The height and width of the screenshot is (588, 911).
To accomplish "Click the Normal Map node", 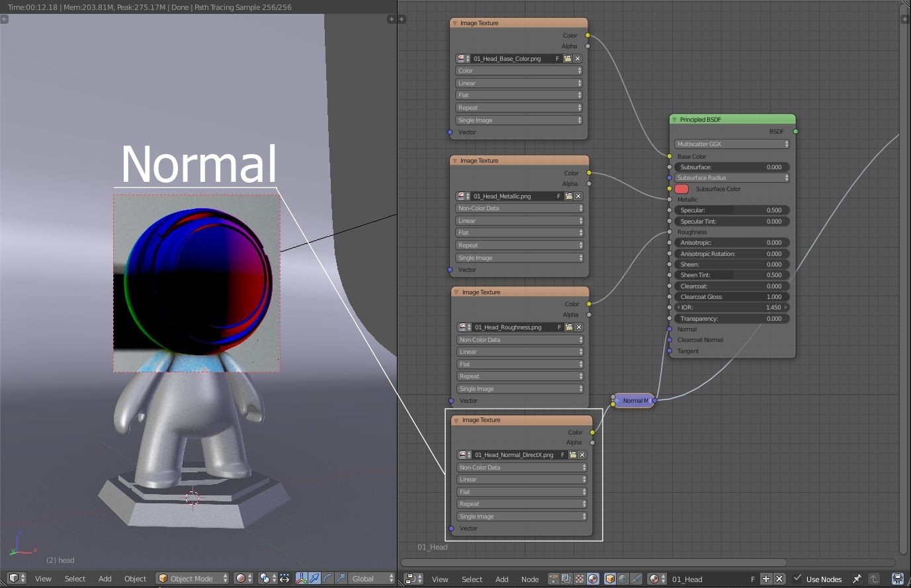I will [x=634, y=401].
